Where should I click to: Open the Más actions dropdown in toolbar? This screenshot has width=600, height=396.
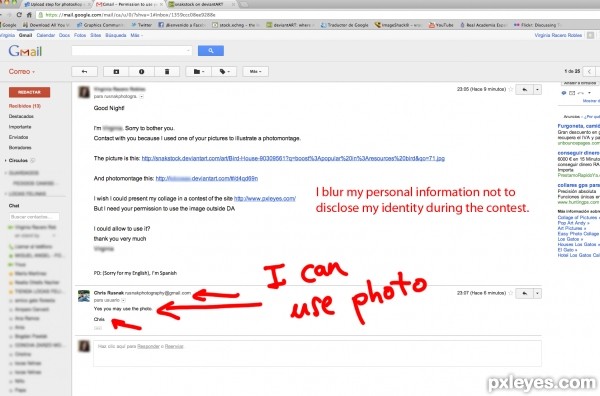[x=255, y=72]
